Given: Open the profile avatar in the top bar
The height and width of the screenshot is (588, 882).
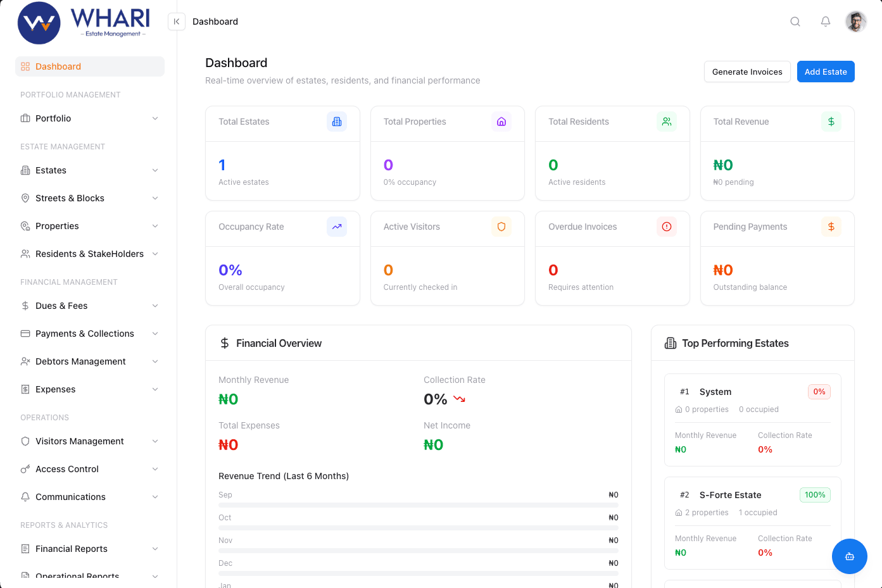Looking at the screenshot, I should [x=855, y=21].
